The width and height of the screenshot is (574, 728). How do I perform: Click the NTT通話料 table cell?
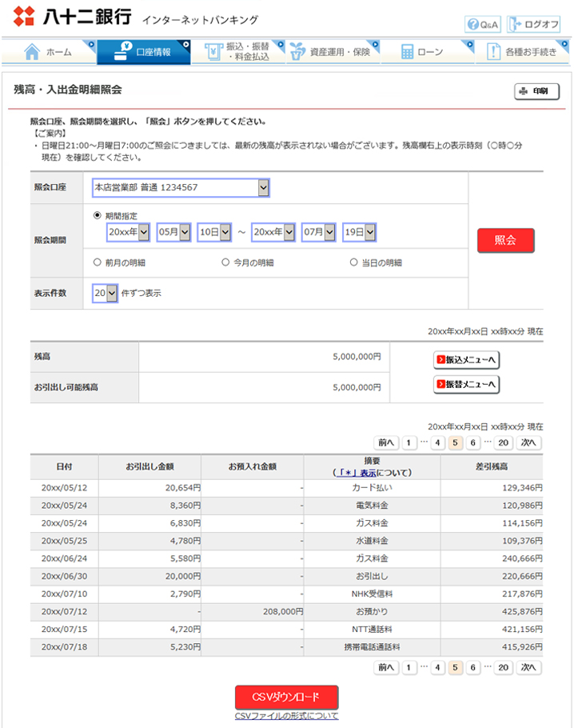coord(373,629)
